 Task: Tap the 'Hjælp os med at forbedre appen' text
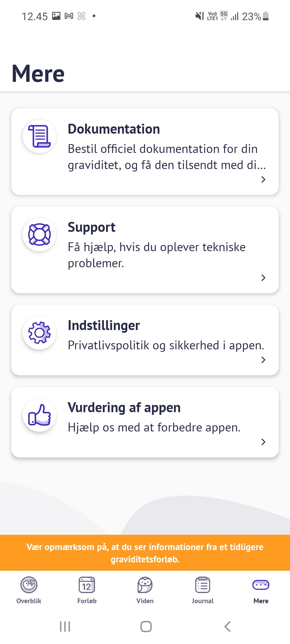click(x=154, y=427)
